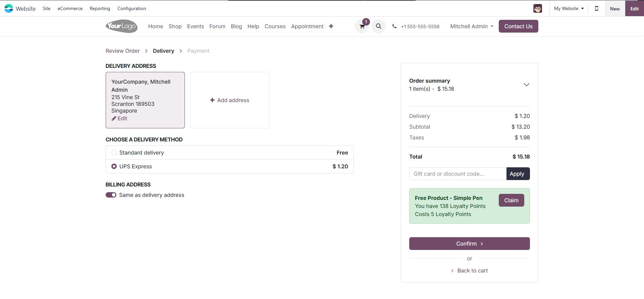Edit the delivery address link
This screenshot has width=644, height=299.
120,118
